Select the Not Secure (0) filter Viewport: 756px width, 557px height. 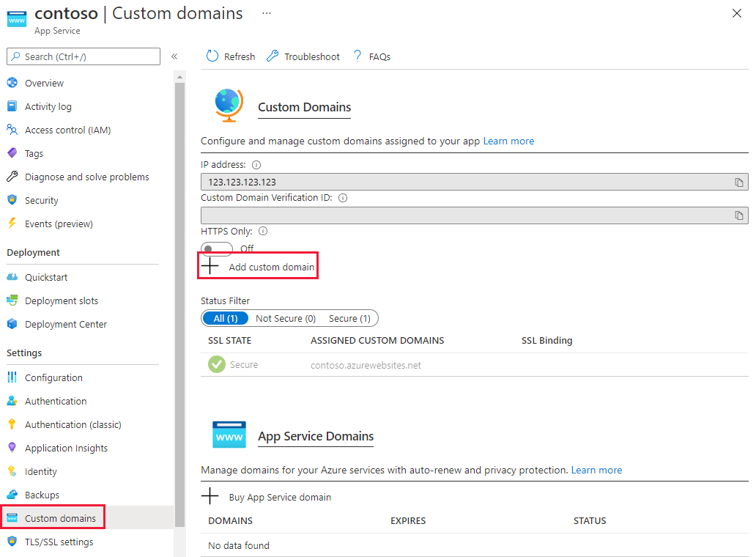tap(285, 318)
